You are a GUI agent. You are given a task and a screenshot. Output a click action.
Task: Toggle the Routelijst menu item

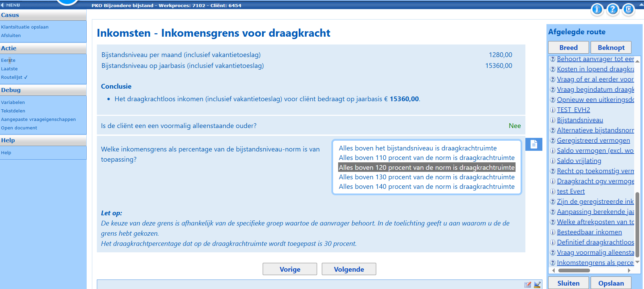click(14, 77)
